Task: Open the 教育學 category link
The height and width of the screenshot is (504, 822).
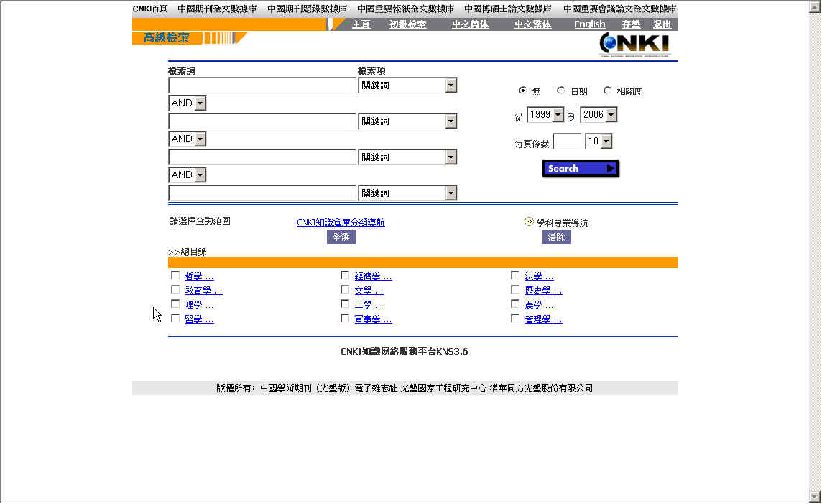Action: [x=203, y=290]
